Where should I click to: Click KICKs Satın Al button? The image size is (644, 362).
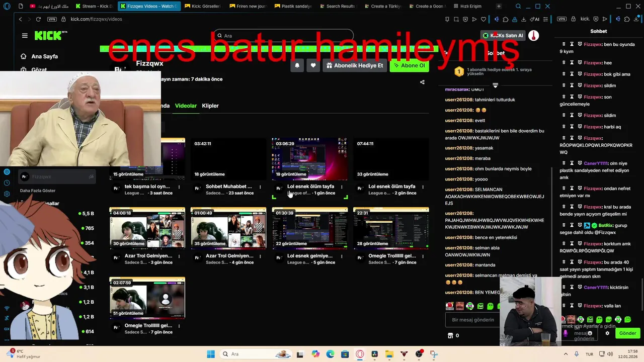tap(503, 35)
